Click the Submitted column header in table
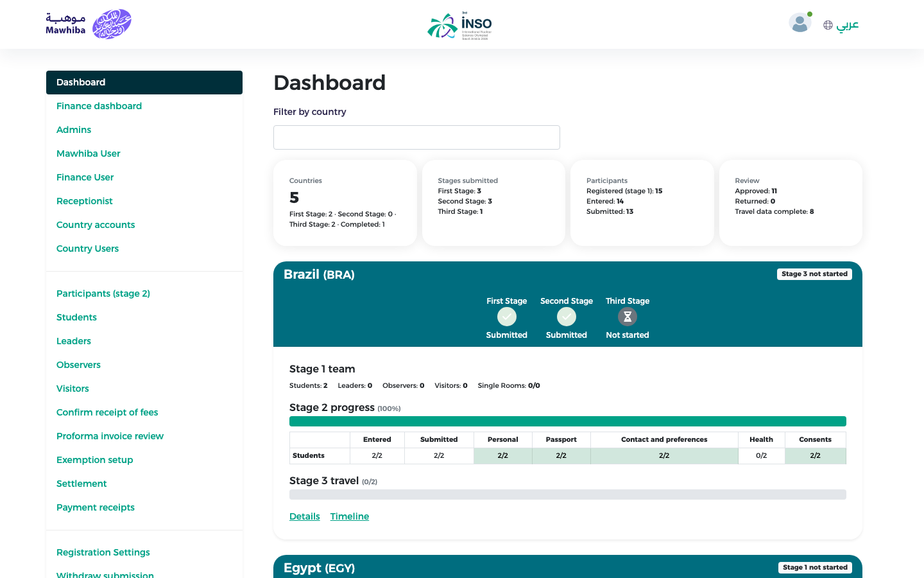Screen dimensions: 924x578 click(x=439, y=440)
